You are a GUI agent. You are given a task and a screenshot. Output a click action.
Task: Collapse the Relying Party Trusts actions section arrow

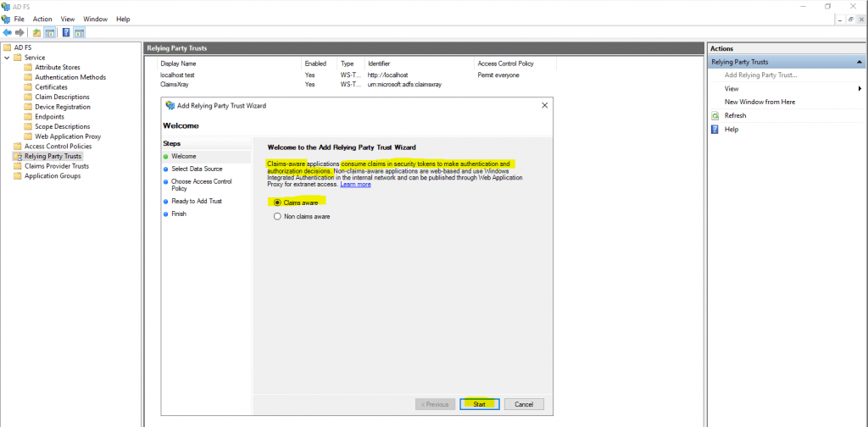pos(859,63)
